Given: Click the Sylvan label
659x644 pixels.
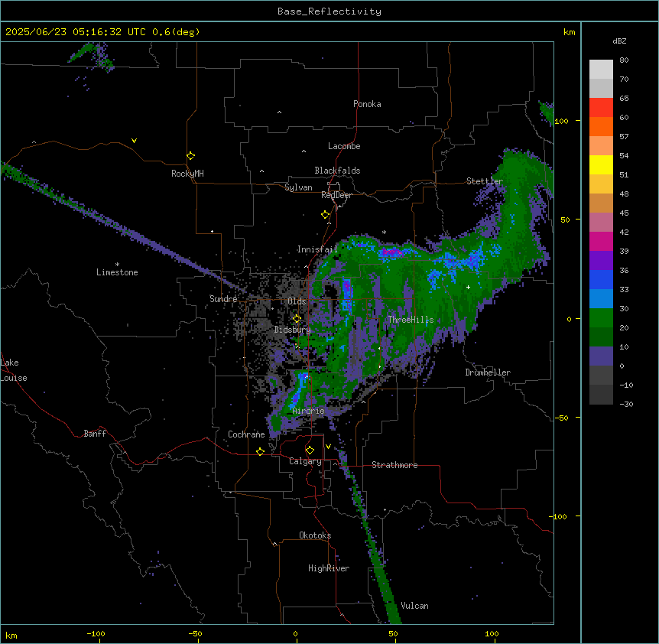Looking at the screenshot, I should coord(298,187).
